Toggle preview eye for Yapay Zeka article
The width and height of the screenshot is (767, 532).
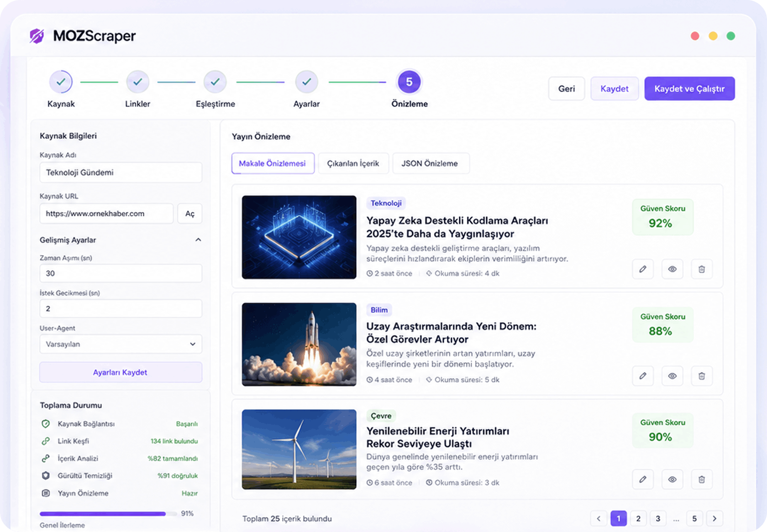tap(672, 269)
